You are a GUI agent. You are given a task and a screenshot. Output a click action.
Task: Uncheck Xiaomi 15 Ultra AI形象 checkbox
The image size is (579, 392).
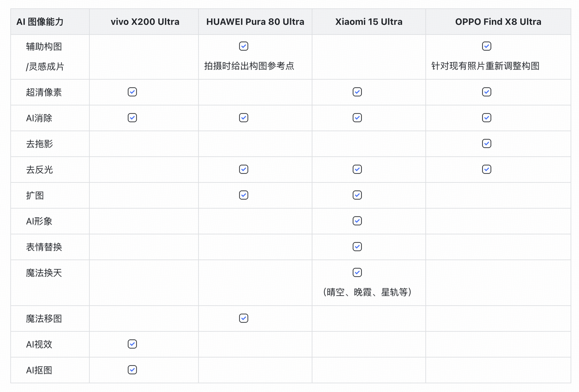357,221
